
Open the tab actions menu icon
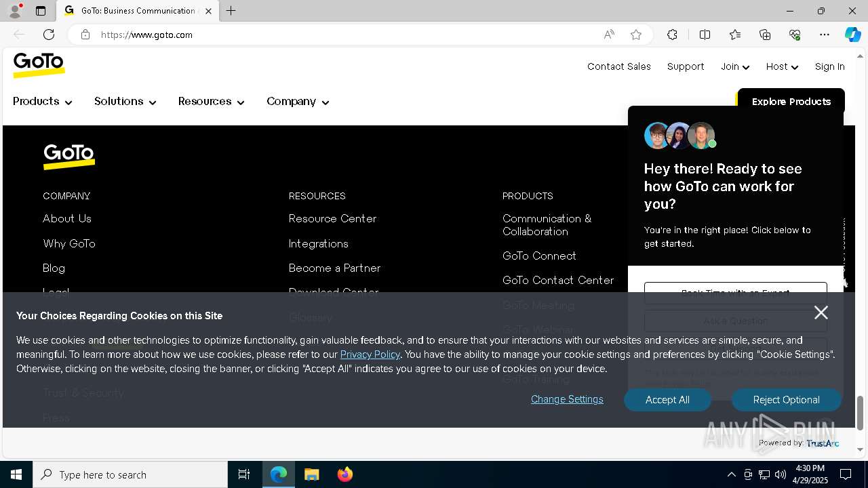[x=41, y=11]
